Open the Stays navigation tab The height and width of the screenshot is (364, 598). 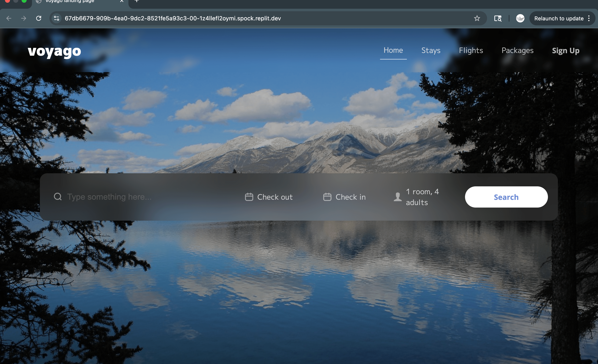point(431,50)
